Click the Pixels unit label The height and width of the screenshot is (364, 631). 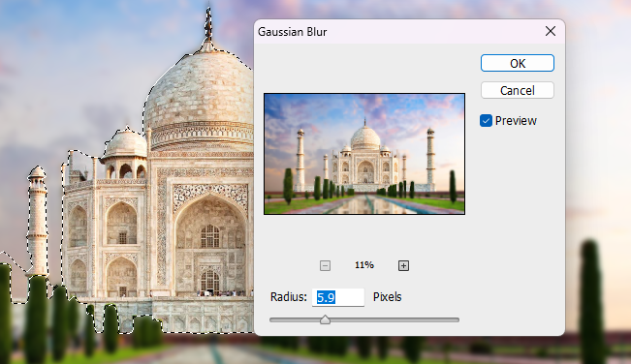387,297
